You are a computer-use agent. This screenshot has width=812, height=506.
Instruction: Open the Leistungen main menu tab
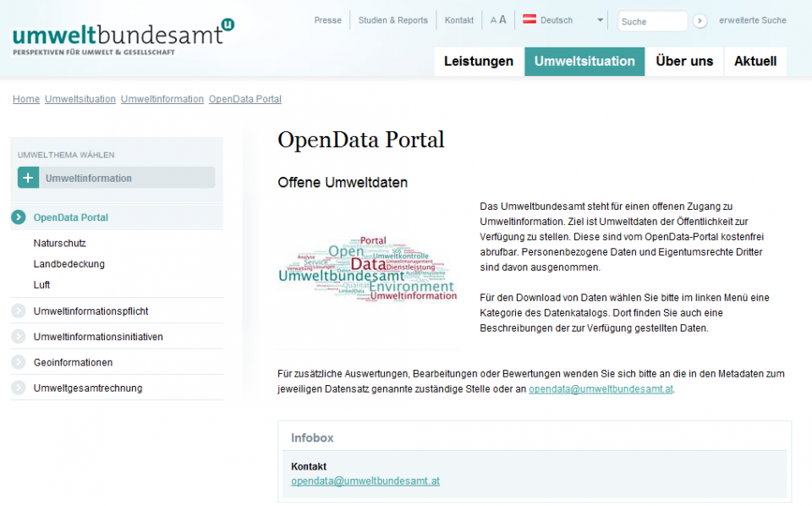coord(479,61)
